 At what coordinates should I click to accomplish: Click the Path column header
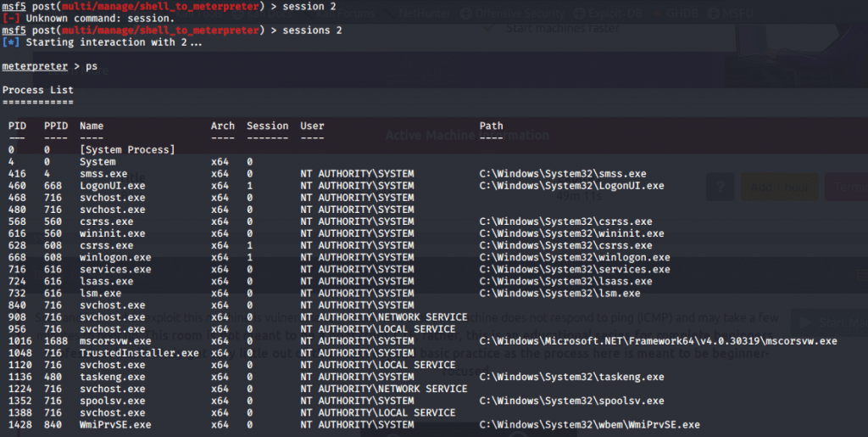click(491, 126)
